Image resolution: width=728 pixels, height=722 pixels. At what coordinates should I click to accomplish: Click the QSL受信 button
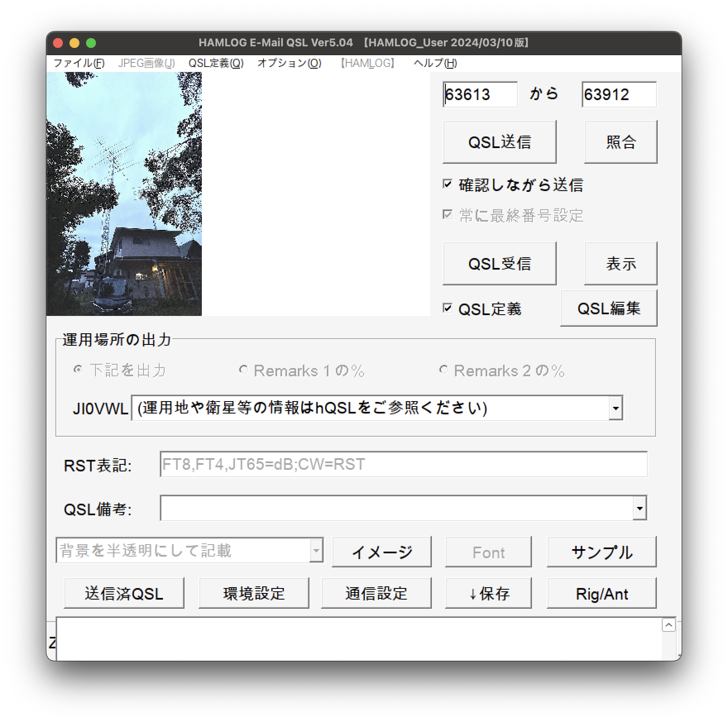pos(500,263)
